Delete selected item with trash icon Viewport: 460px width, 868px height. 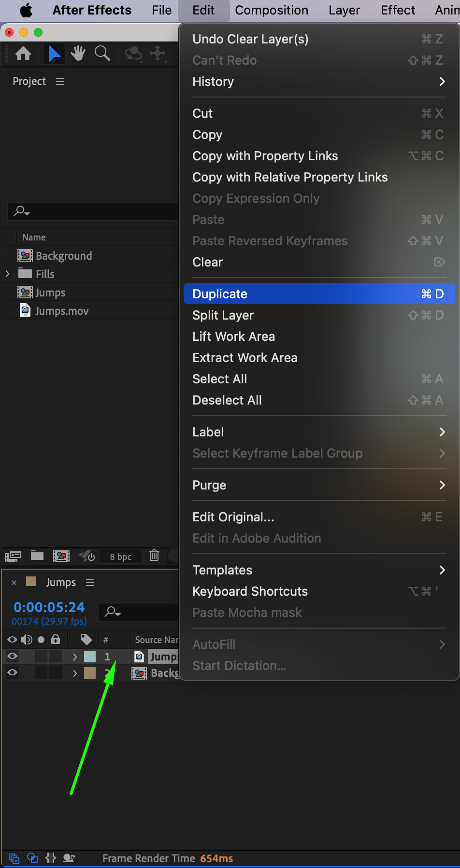tap(154, 556)
